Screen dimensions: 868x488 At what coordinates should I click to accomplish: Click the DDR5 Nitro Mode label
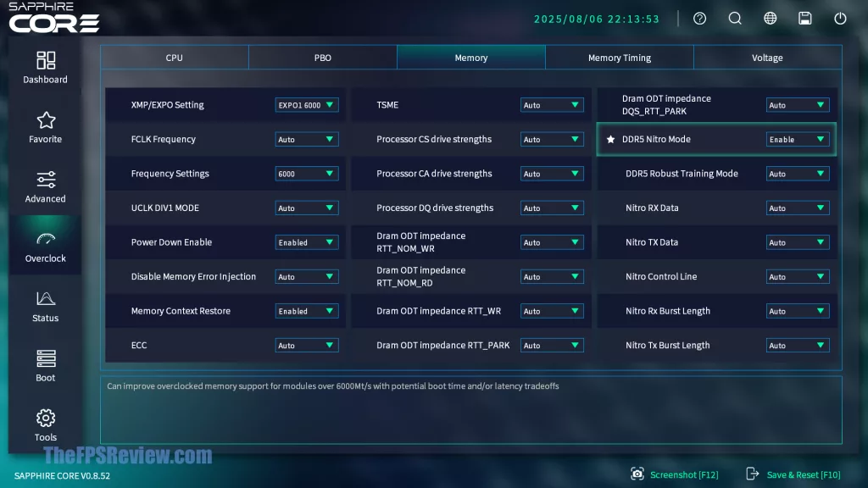(x=656, y=140)
